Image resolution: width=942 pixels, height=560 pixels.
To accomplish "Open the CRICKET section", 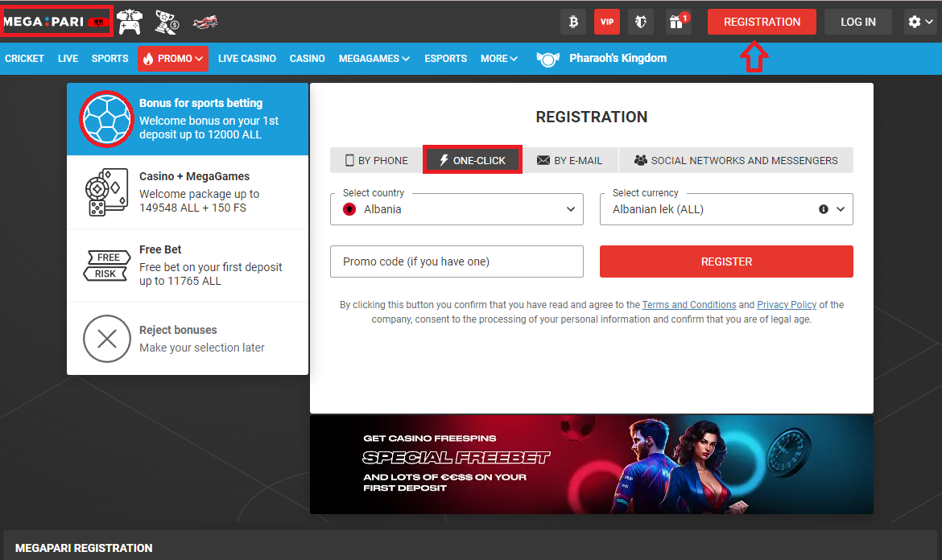I will pos(25,58).
